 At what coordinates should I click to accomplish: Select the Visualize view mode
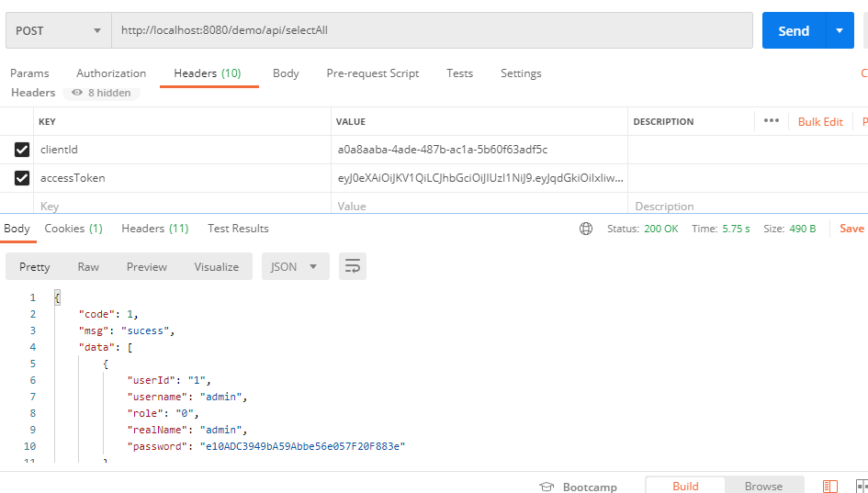click(217, 266)
